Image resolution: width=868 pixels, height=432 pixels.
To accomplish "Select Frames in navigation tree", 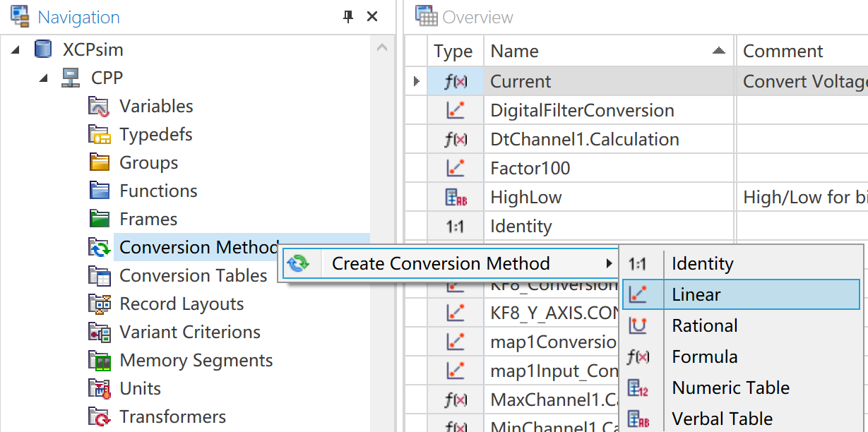I will coord(148,220).
